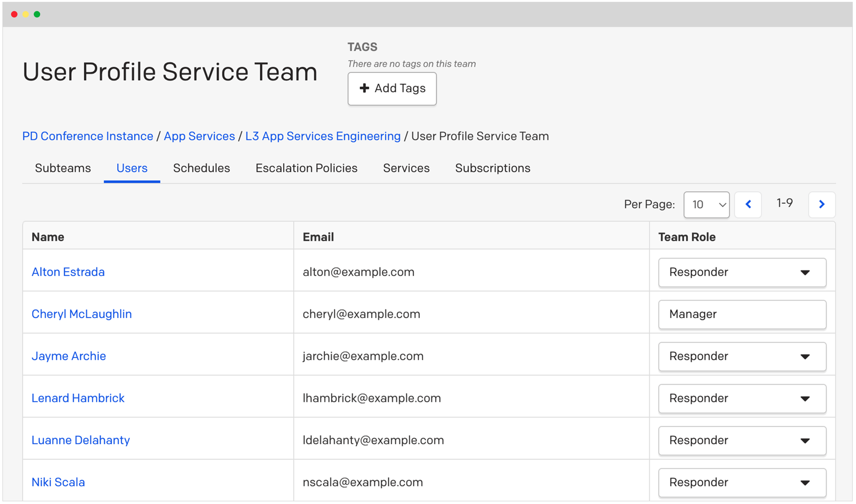Open the Subteams tab
Screen dimensions: 856x504
pyautogui.click(x=62, y=168)
